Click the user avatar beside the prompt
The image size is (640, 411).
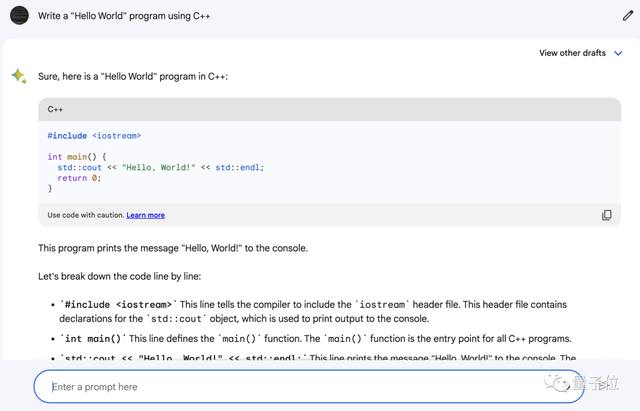click(x=19, y=16)
